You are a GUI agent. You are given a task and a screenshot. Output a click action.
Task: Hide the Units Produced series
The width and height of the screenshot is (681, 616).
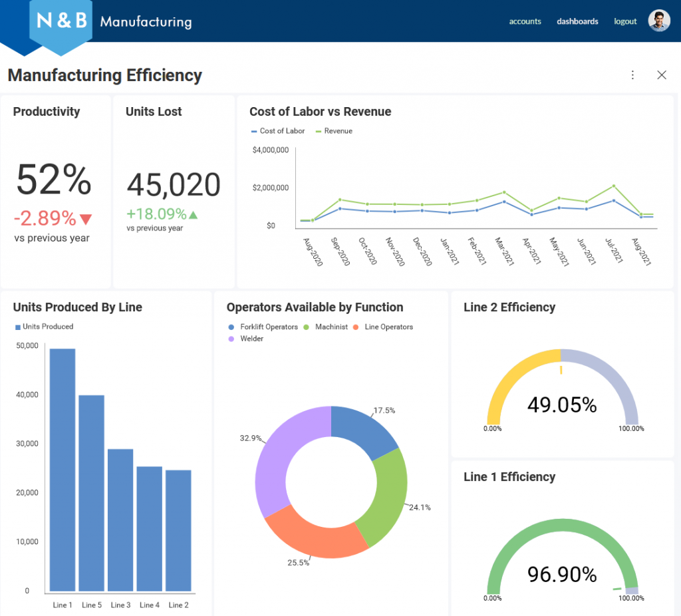(17, 327)
